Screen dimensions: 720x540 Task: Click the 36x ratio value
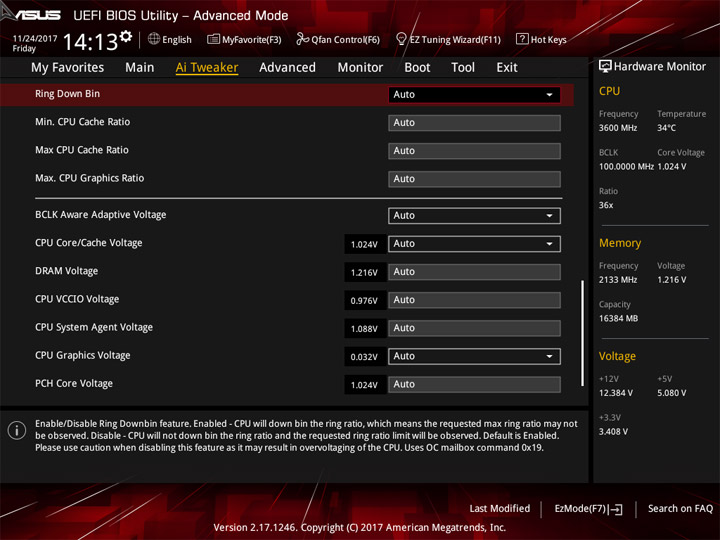606,205
